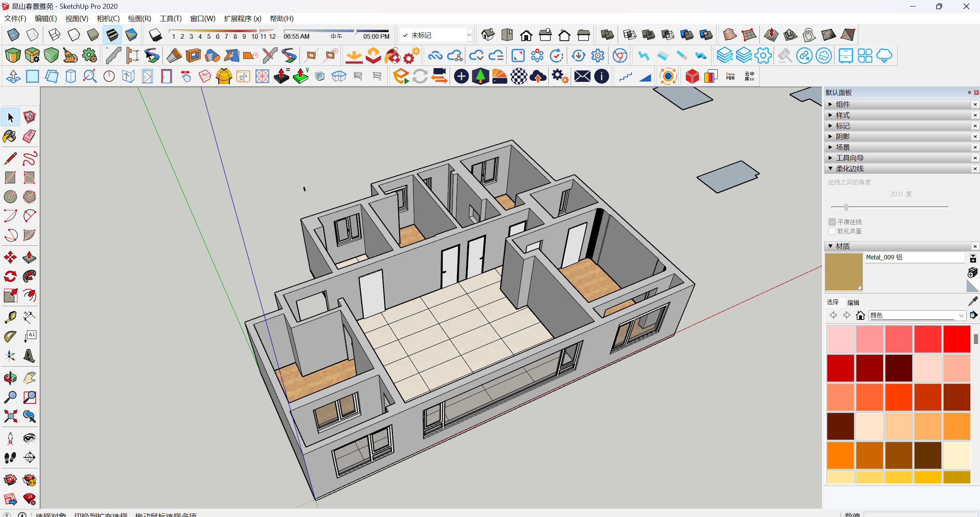
Task: Activate the Orbit tool
Action: click(x=10, y=378)
